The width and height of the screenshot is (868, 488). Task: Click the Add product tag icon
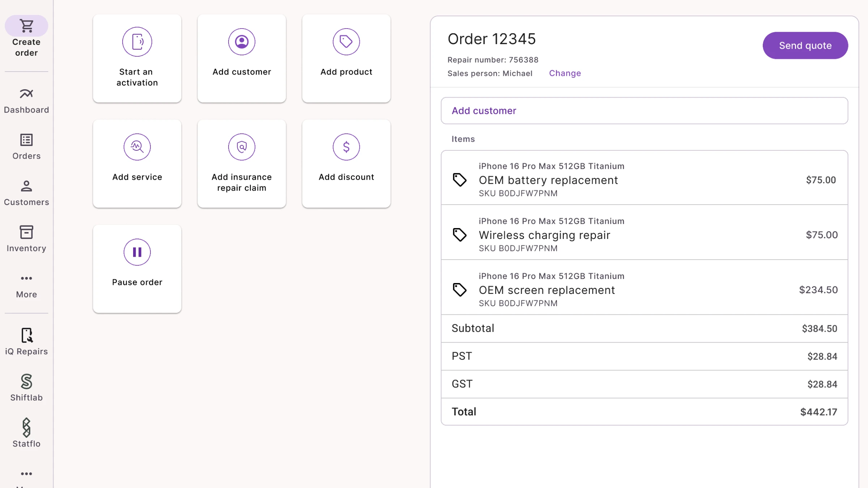coord(346,42)
